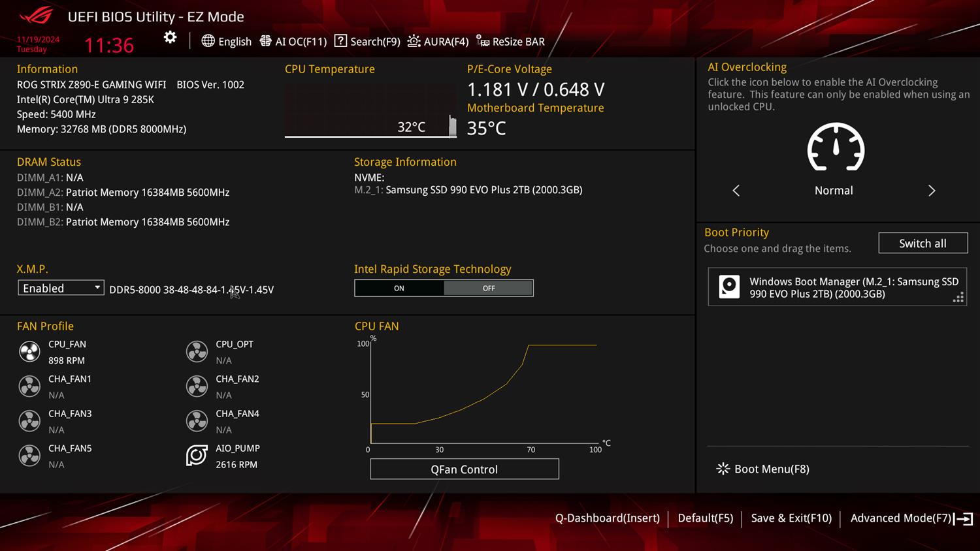Click the right arrow next to Normal

[932, 191]
